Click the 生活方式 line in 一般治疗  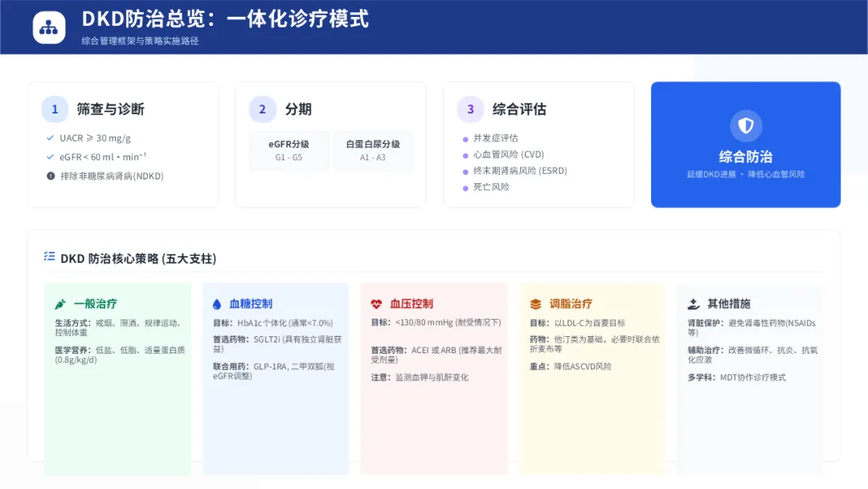(x=118, y=328)
